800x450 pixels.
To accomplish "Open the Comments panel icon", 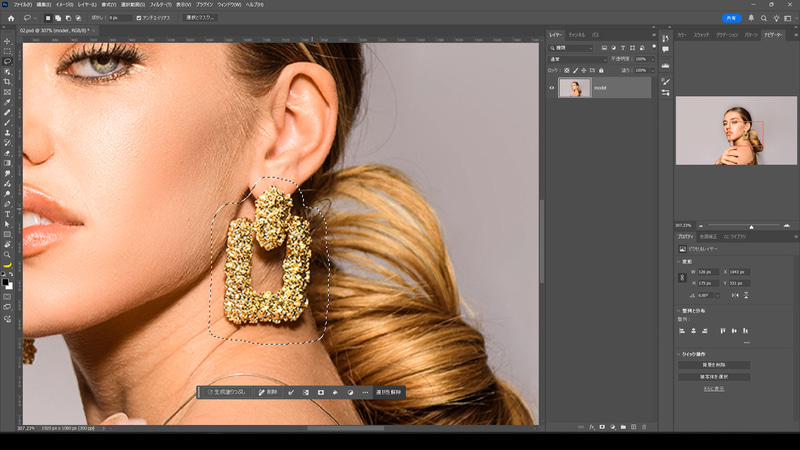I will (x=665, y=49).
